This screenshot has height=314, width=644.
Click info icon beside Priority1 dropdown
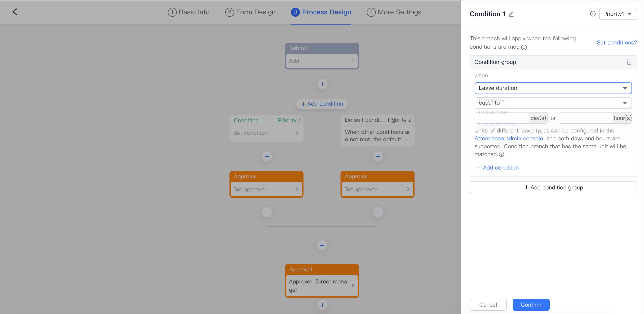pyautogui.click(x=592, y=14)
